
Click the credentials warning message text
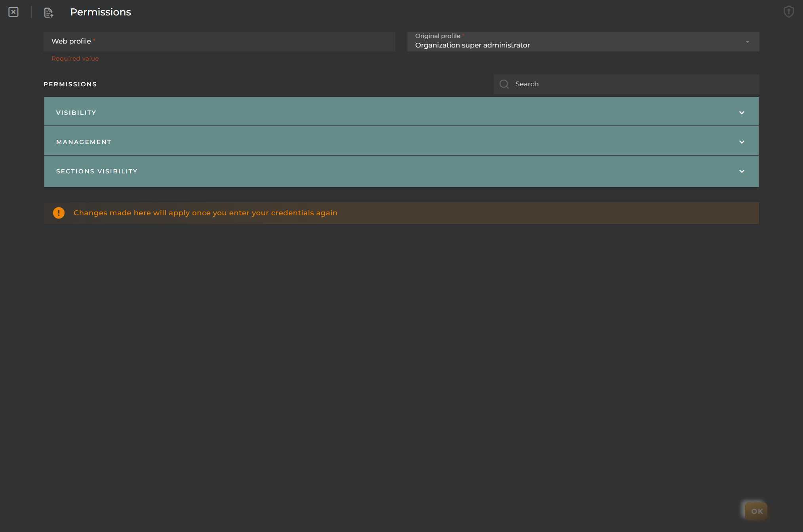(206, 213)
